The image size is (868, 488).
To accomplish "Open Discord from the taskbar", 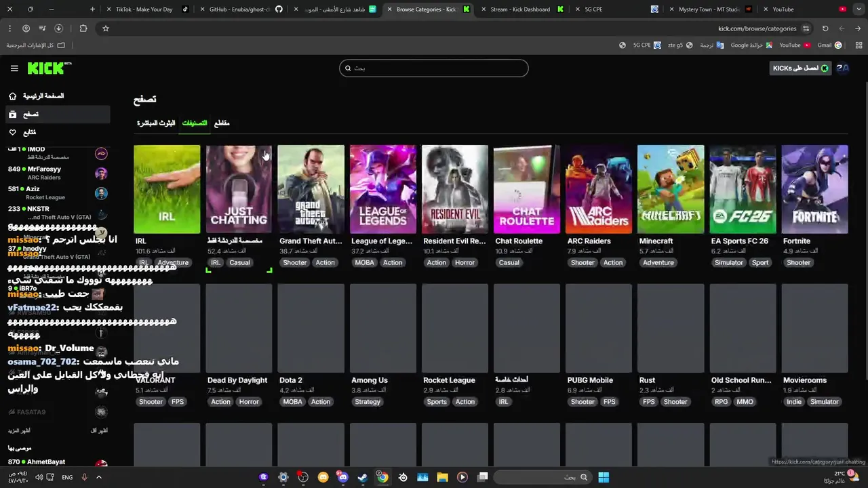I will click(x=342, y=477).
